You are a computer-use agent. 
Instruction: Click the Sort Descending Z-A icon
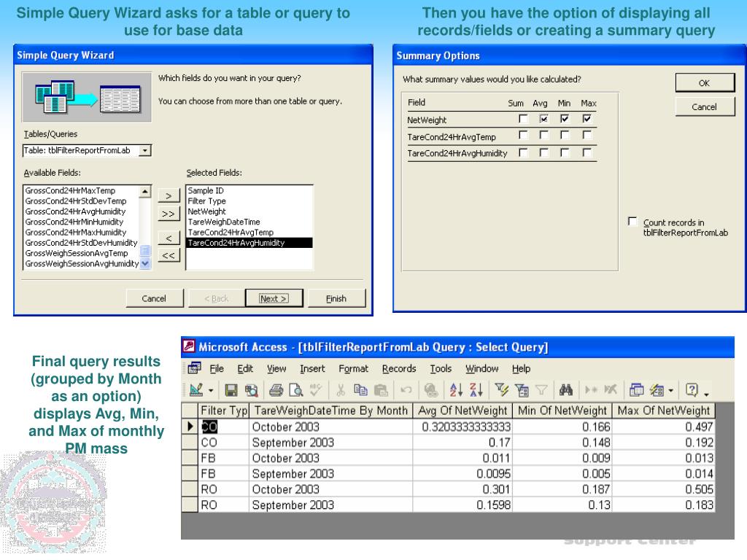coord(476,390)
